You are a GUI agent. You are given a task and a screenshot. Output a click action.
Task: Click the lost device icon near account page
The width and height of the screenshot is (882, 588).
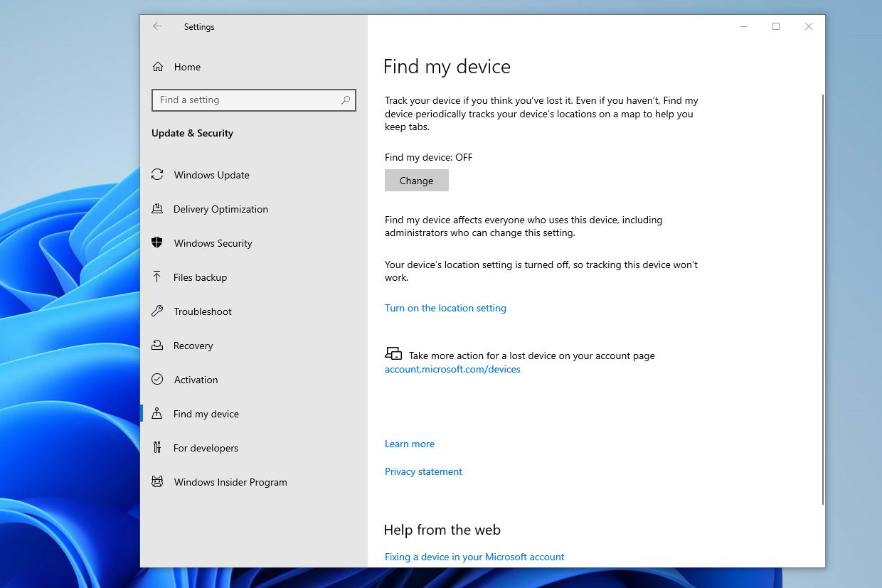[393, 353]
